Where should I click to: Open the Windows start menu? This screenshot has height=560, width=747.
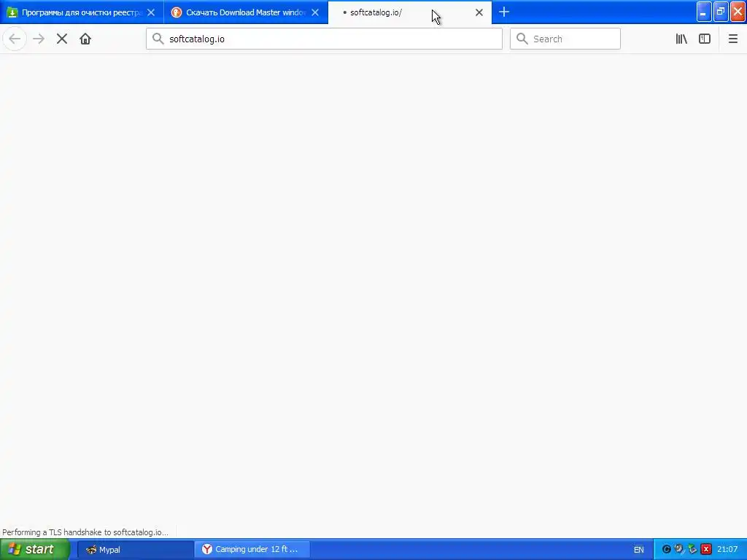(34, 549)
